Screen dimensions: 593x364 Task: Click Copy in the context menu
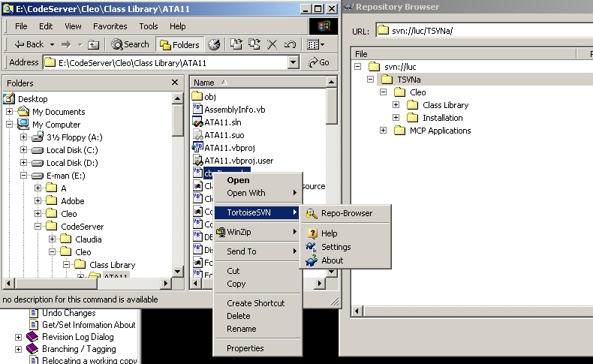tap(257, 284)
